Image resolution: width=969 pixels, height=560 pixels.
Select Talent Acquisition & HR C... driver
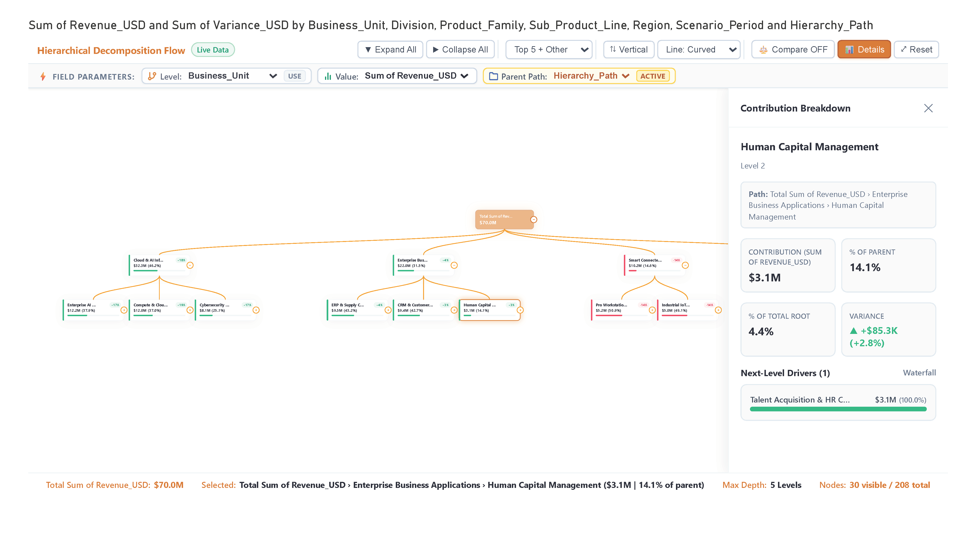(x=838, y=402)
